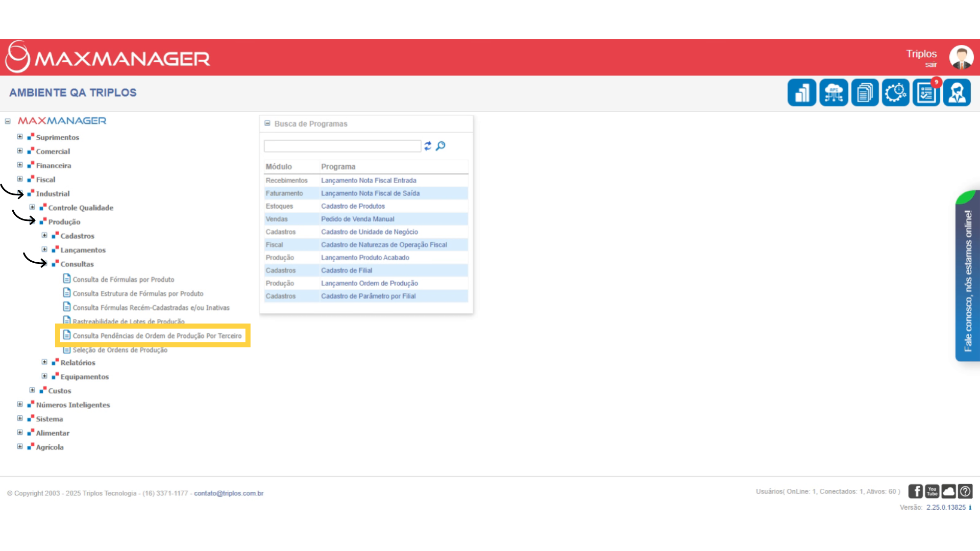Click the info icon next to the version number
The image size is (980, 551).
click(x=970, y=507)
